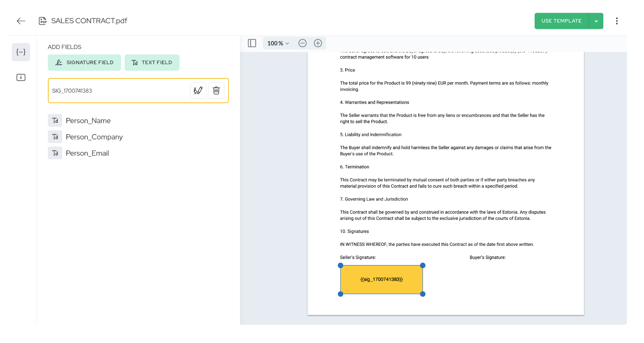Open the 100% zoom level dropdown
This screenshot has width=644, height=343.
(278, 43)
